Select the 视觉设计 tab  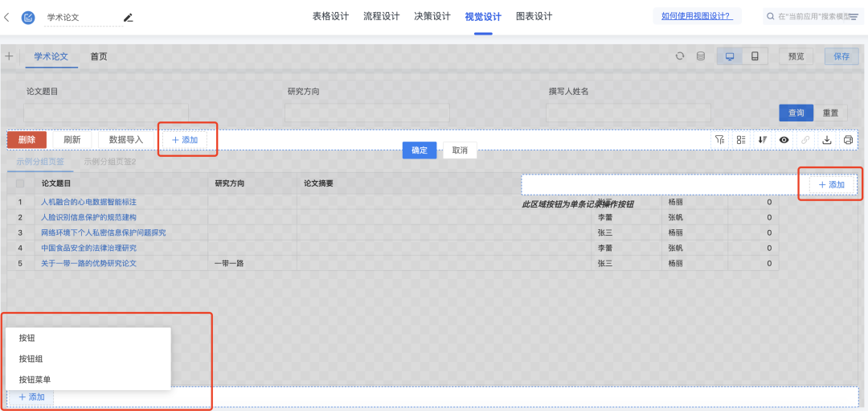[x=483, y=17]
